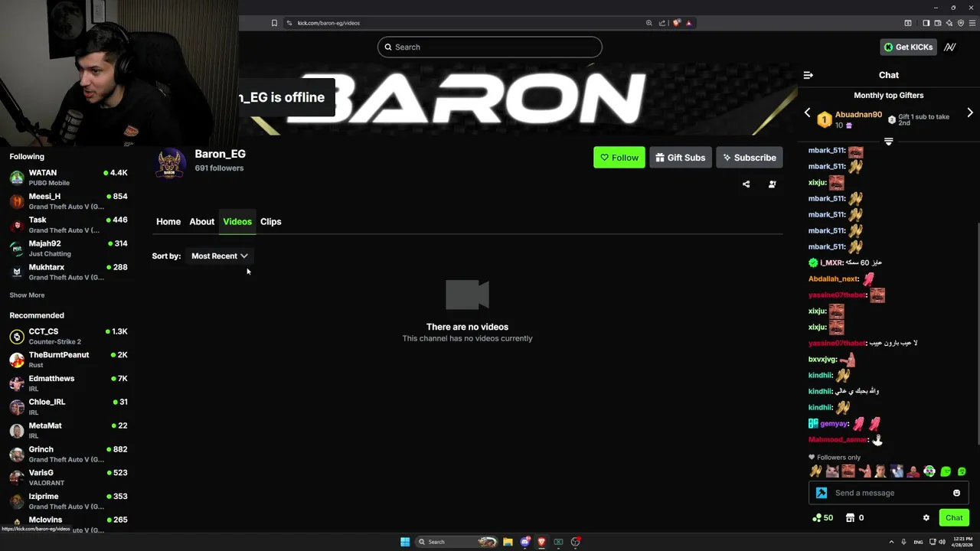Open the emoji picker smiley icon

[956, 493]
